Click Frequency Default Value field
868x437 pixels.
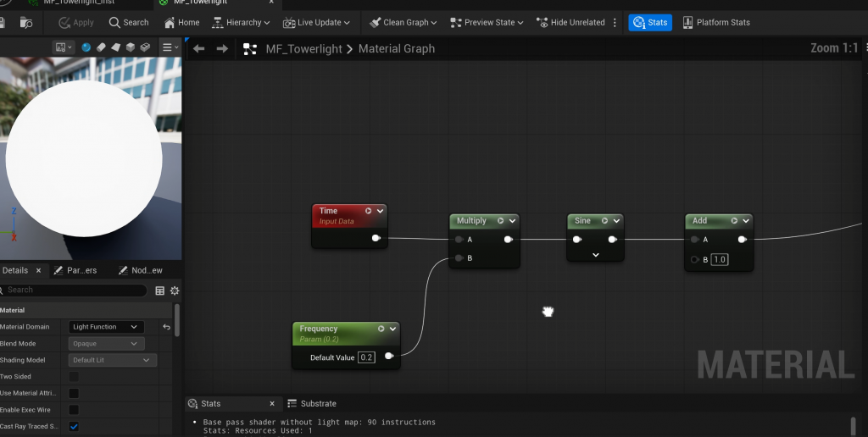[366, 357]
